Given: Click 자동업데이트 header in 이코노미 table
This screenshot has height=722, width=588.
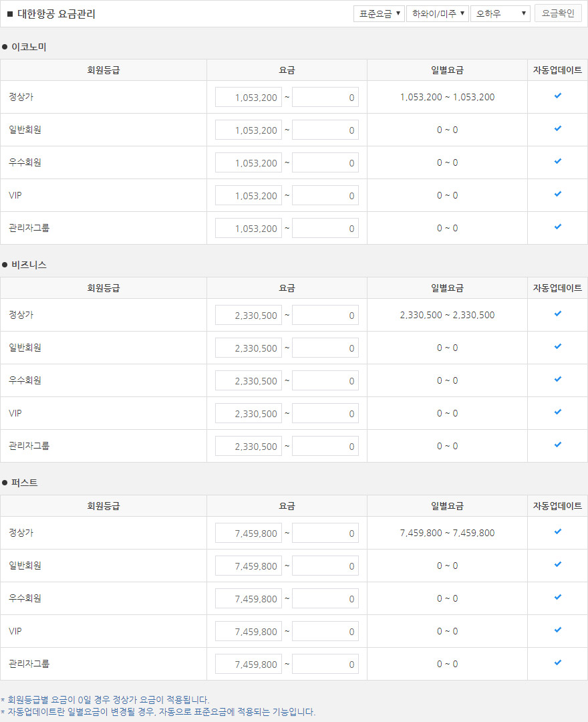Looking at the screenshot, I should pyautogui.click(x=558, y=70).
